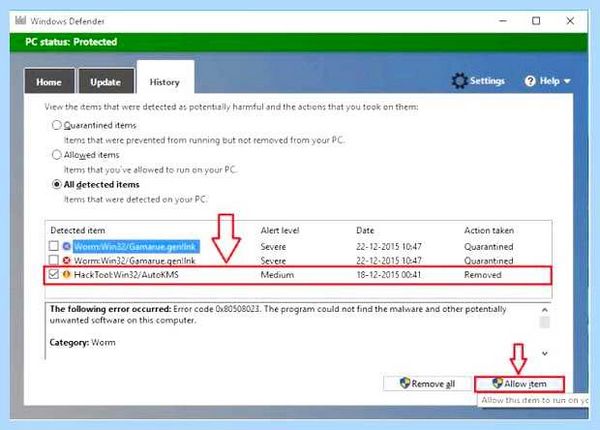
Task: Click the PC status: Protected banner text
Action: tap(71, 42)
